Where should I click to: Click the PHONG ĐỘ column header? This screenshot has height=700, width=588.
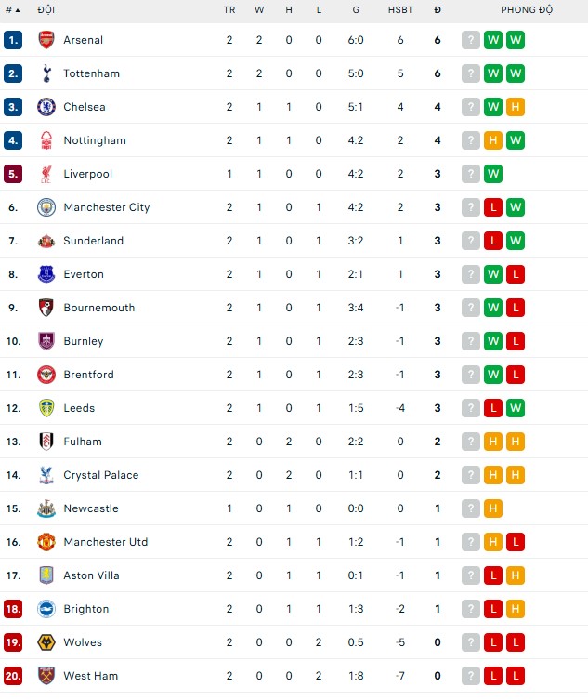527,10
